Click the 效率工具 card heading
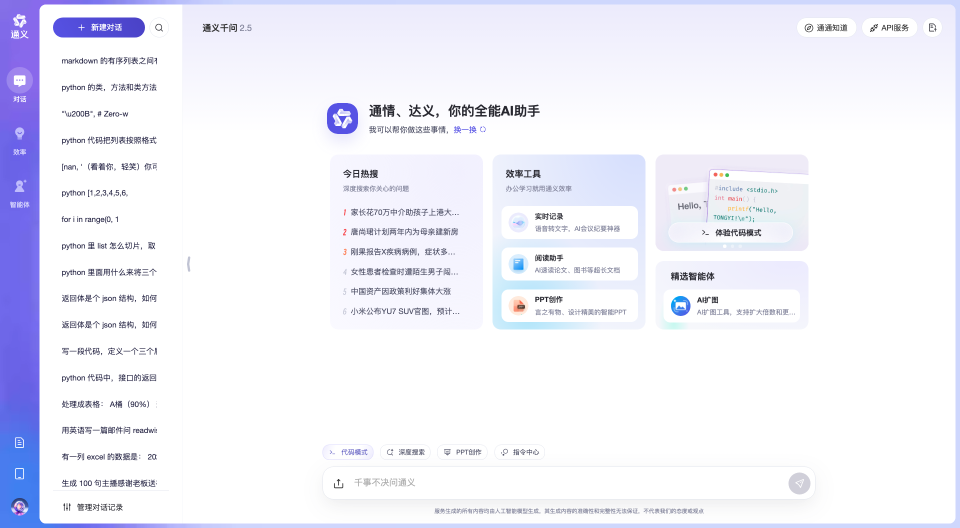This screenshot has width=960, height=528. pos(523,174)
